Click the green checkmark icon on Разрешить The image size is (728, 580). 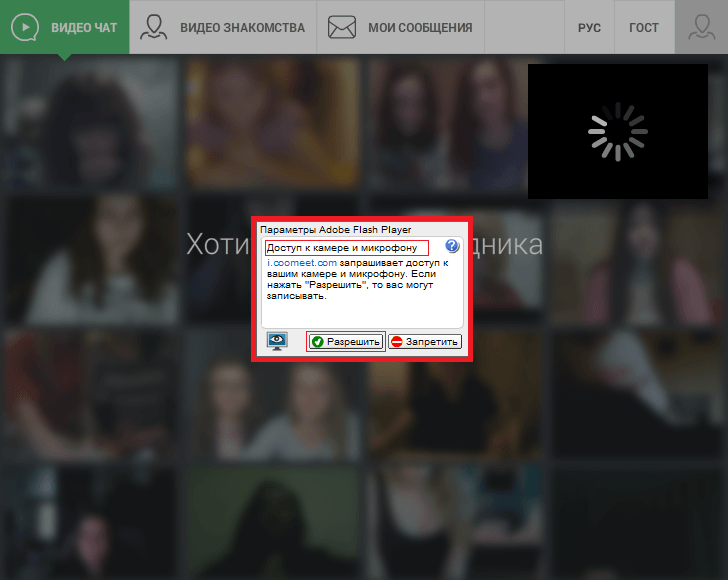tap(317, 342)
